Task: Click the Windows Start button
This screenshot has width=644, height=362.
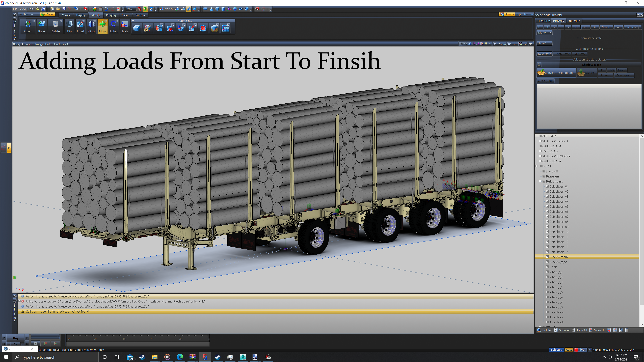Action: pyautogui.click(x=6, y=357)
